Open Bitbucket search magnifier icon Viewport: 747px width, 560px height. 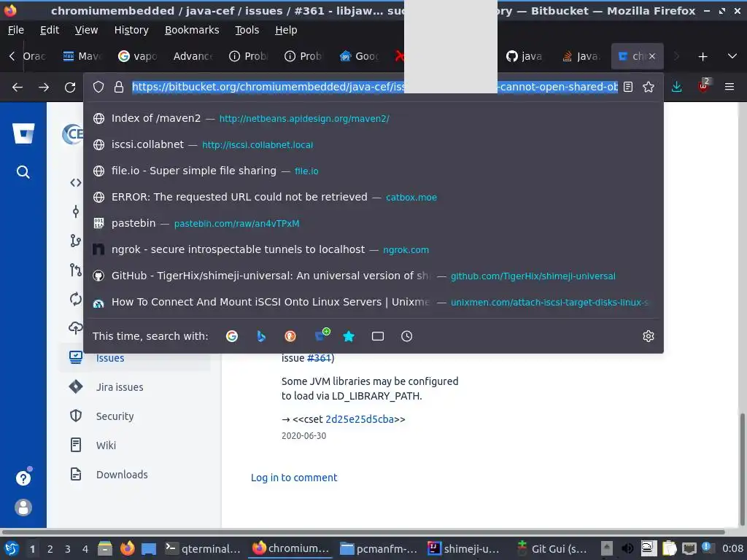(x=23, y=172)
